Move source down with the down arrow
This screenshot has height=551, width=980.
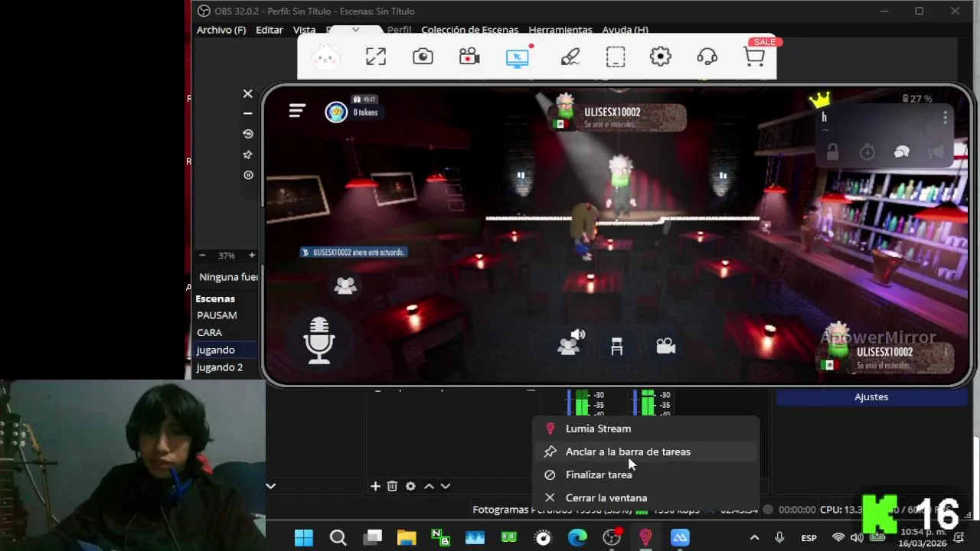point(445,486)
